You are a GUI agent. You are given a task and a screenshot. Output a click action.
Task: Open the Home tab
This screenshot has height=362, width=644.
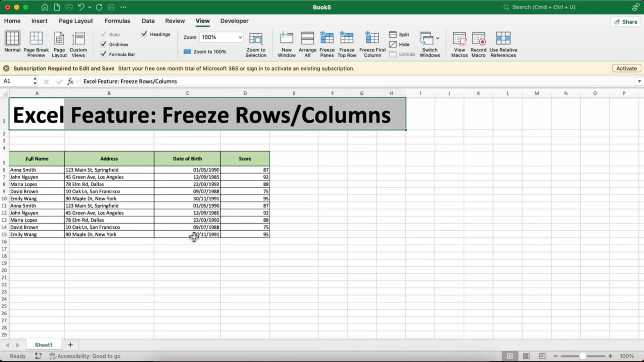12,21
